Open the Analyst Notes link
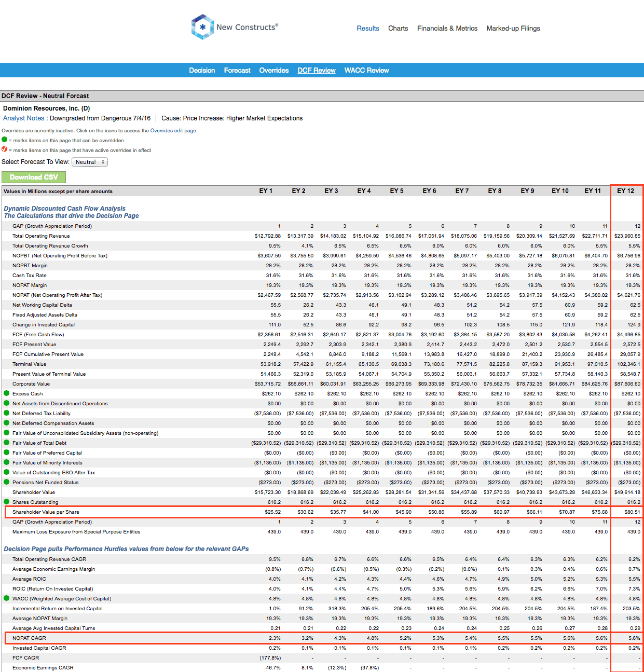Viewport: 644px width, 672px height. (24, 118)
